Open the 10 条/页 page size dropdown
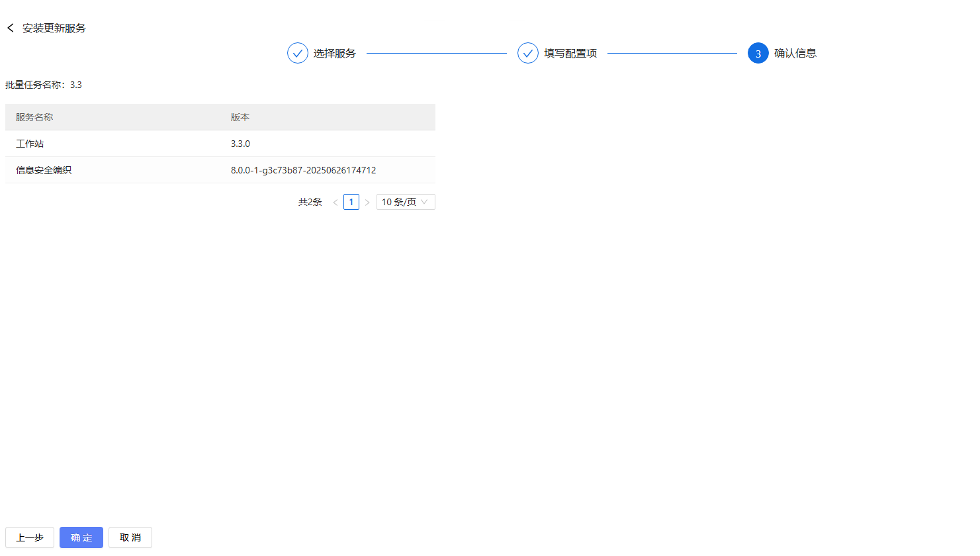980x556 pixels. click(406, 202)
